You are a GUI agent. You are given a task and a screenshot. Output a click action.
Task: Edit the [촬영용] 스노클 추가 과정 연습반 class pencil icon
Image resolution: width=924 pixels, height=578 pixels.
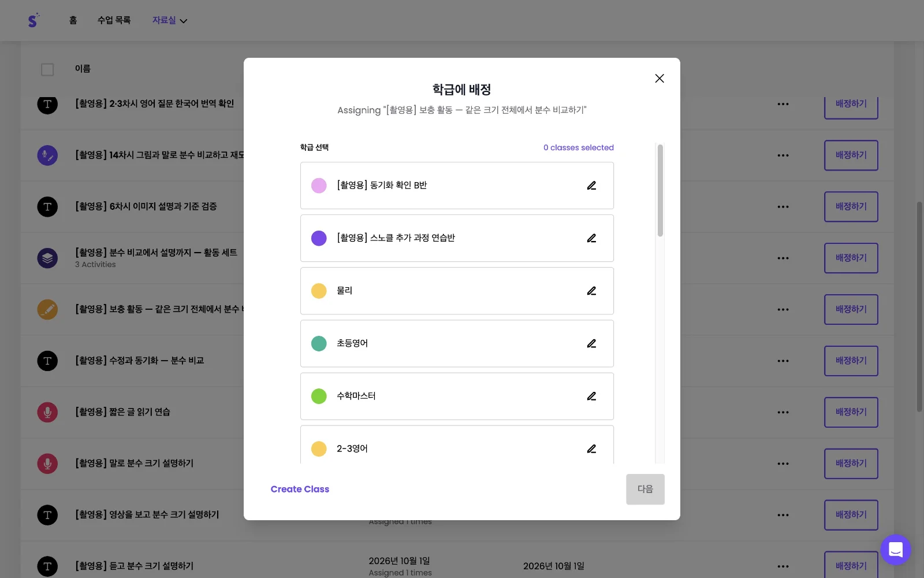591,238
